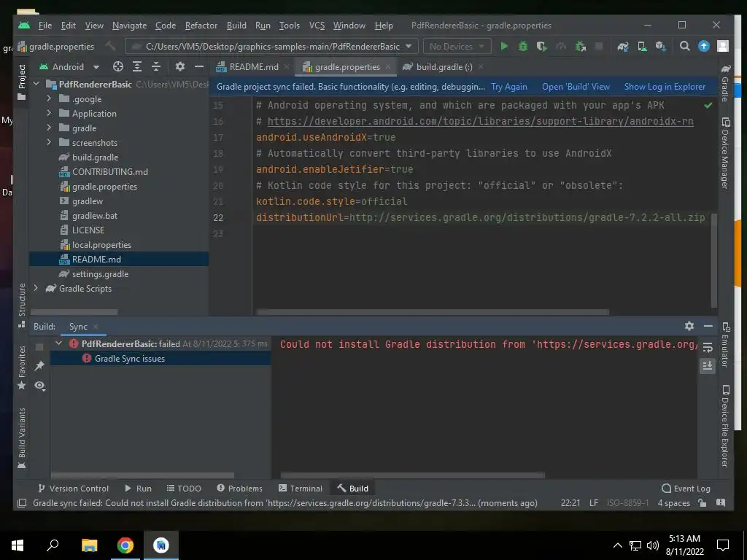747x560 pixels.
Task: Click Try Again in sync banner
Action: [x=508, y=87]
